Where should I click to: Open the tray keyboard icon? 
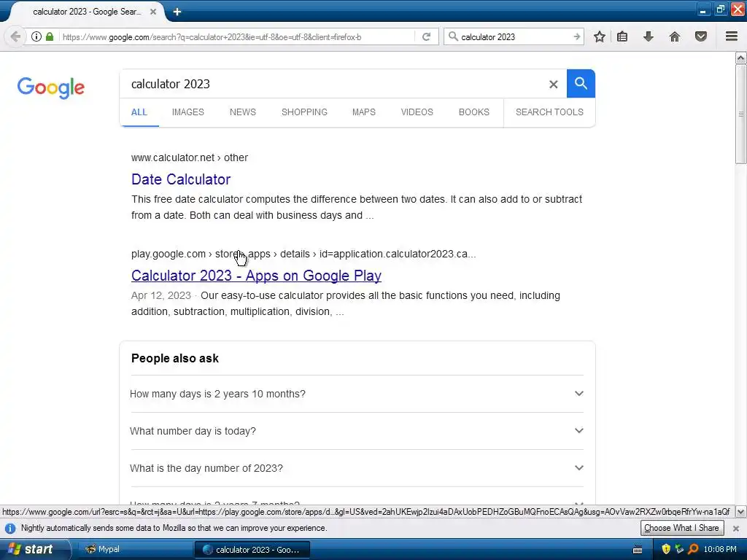(x=638, y=550)
